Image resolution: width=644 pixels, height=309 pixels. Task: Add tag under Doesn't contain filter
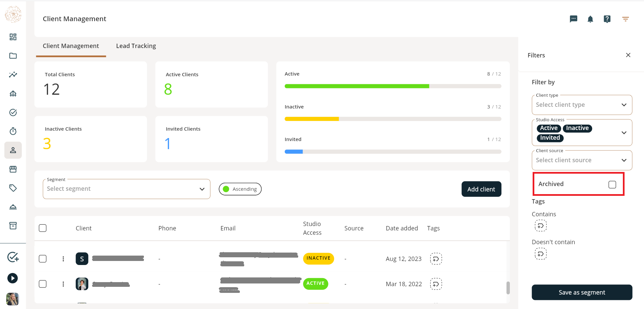(541, 254)
